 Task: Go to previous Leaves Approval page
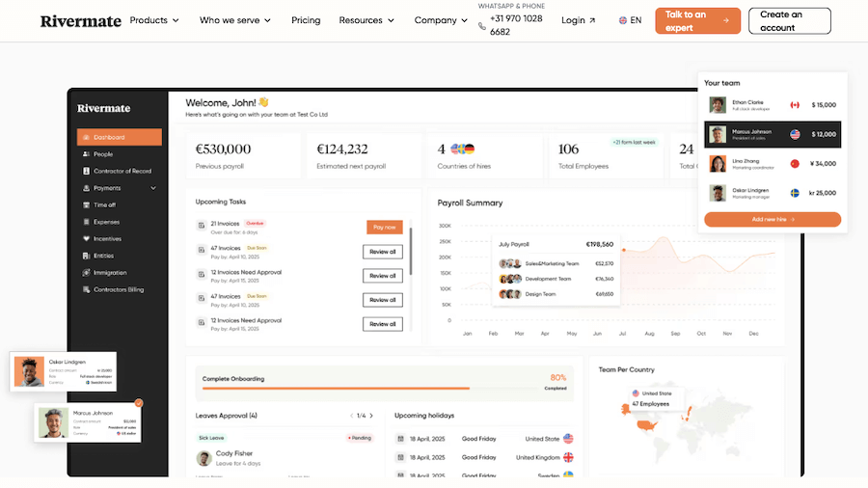(x=351, y=416)
